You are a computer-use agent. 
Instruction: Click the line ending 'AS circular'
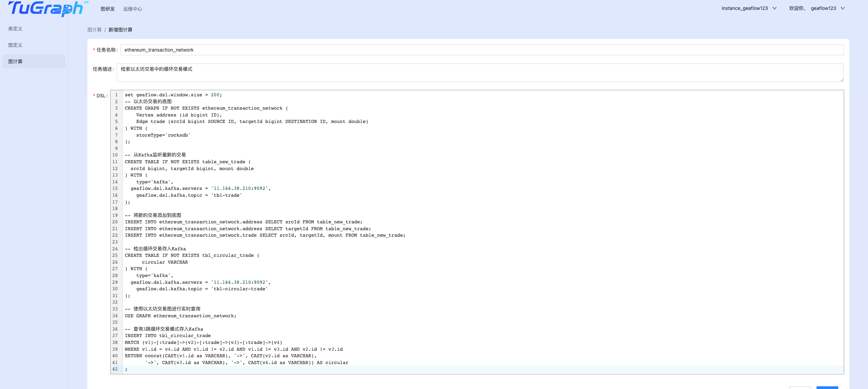coord(247,363)
